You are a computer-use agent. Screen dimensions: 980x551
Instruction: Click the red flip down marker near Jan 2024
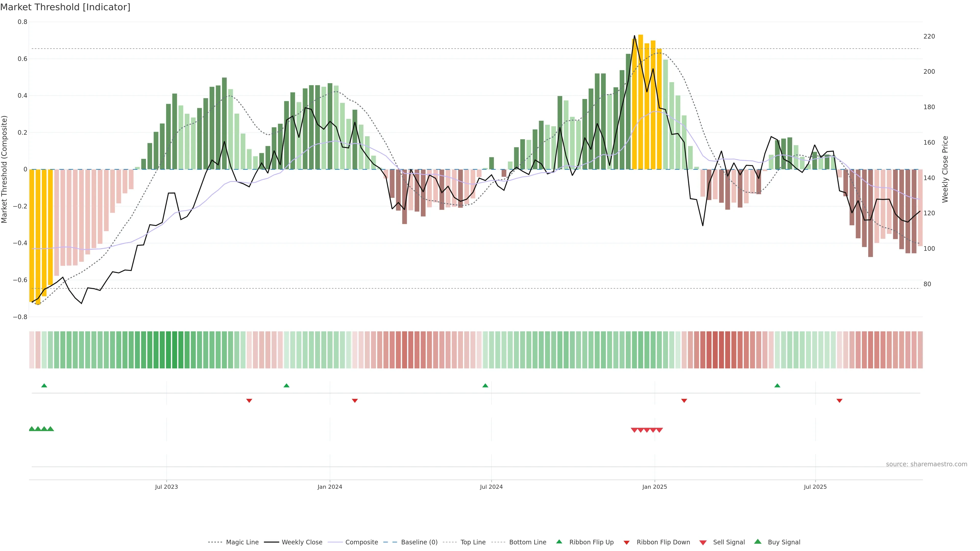(355, 400)
